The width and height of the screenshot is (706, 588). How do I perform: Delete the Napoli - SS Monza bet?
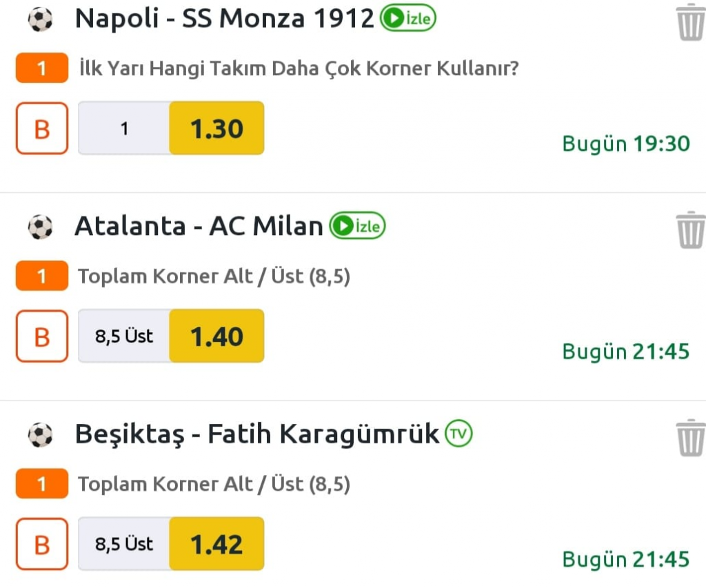coord(689,22)
